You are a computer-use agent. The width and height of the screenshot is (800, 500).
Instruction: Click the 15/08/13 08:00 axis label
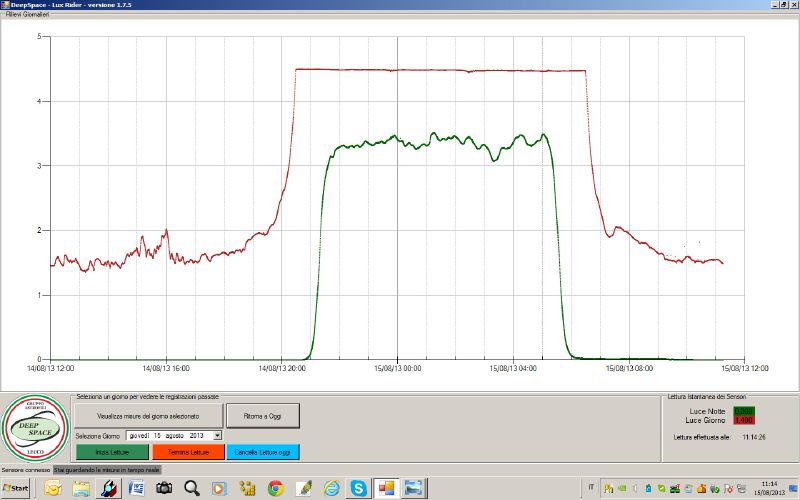(x=629, y=368)
